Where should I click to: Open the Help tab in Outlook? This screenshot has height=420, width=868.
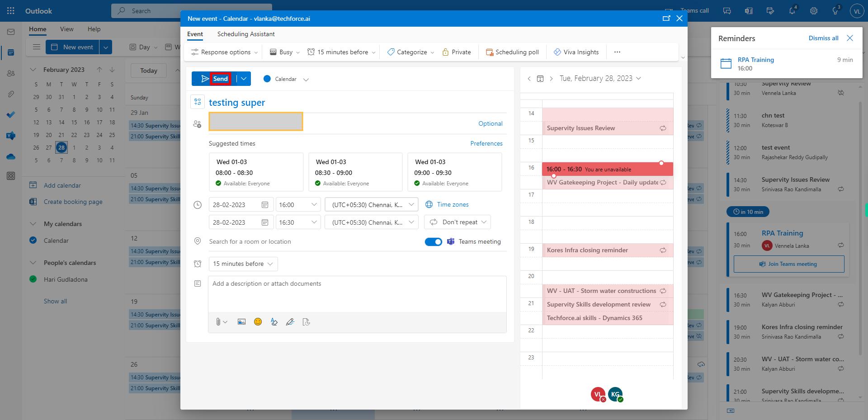point(94,29)
